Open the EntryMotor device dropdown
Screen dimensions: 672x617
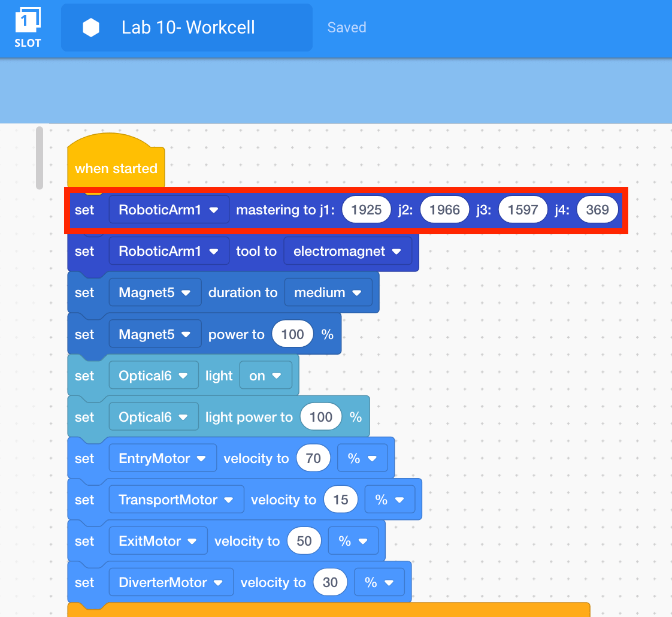click(162, 458)
